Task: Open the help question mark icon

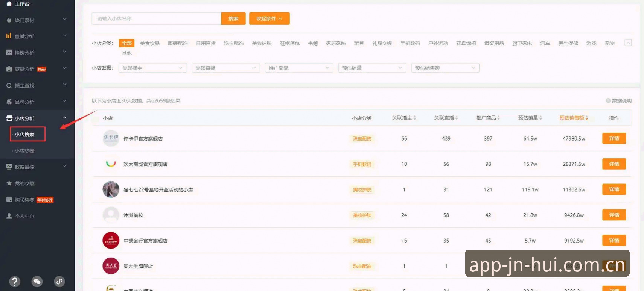Action: [x=15, y=281]
